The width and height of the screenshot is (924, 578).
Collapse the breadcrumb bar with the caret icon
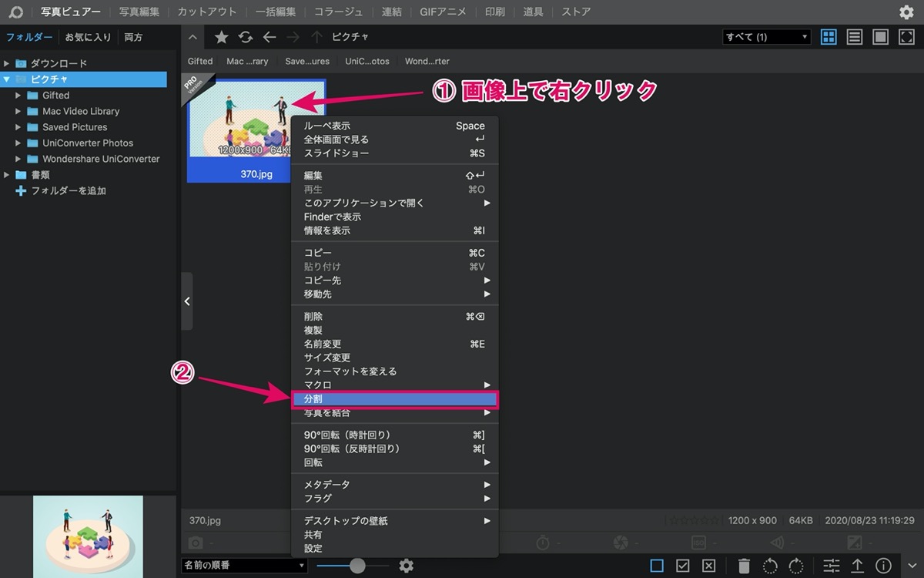pos(192,37)
